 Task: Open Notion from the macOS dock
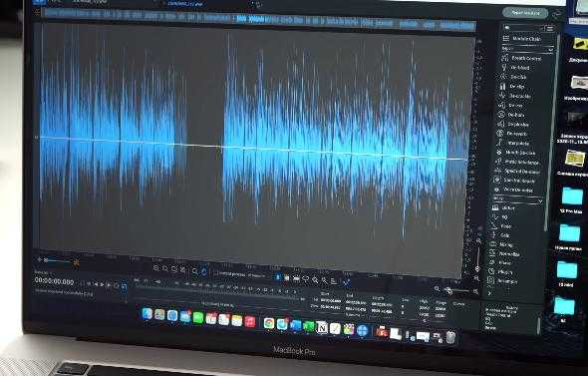pos(322,327)
